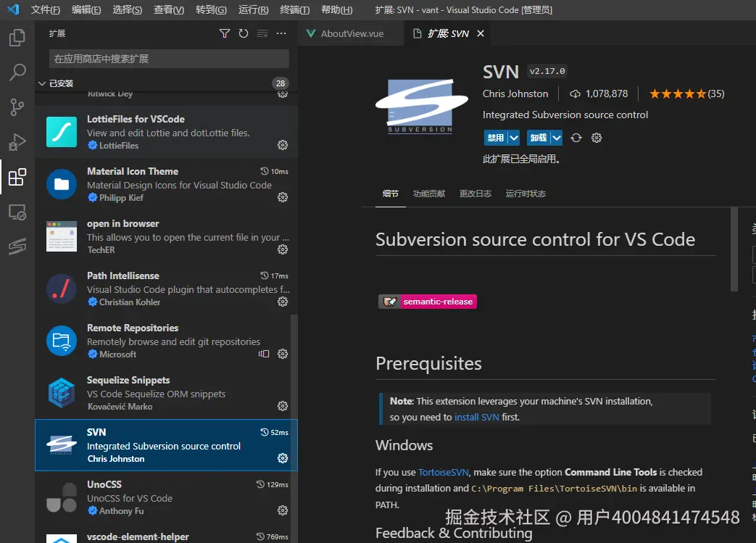Open disable button dropdown arrow
This screenshot has width=756, height=543.
514,138
